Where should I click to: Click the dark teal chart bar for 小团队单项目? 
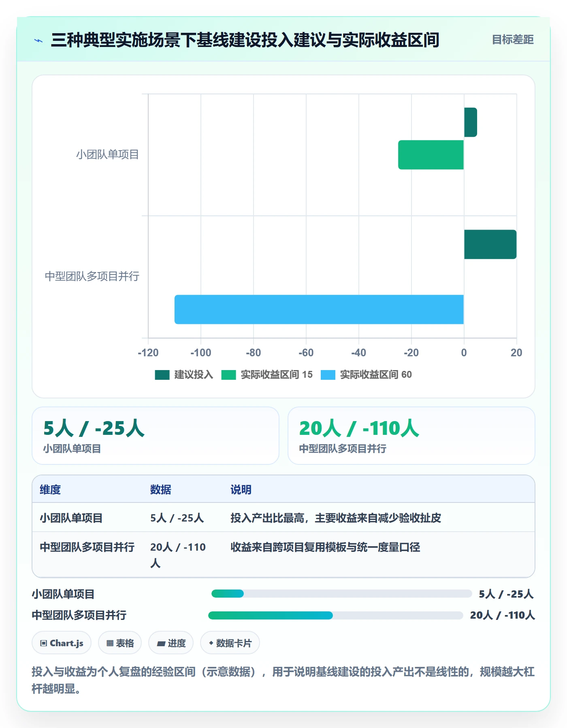coord(471,122)
